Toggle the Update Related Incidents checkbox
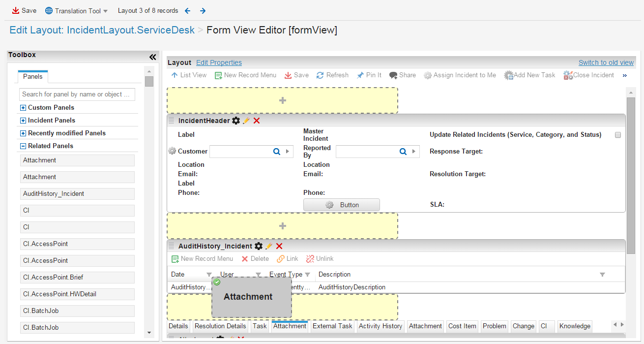This screenshot has height=344, width=644. point(618,135)
